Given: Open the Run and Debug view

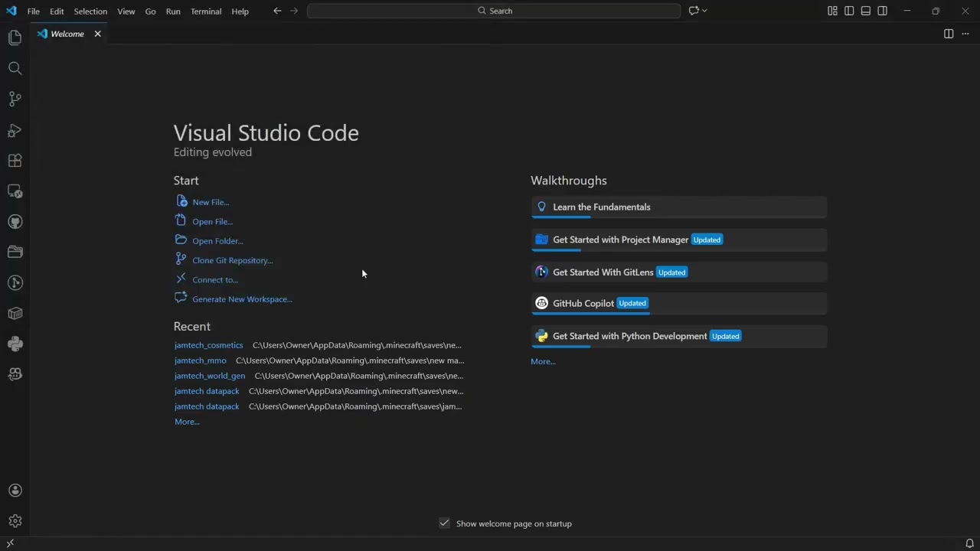Looking at the screenshot, I should click(15, 129).
